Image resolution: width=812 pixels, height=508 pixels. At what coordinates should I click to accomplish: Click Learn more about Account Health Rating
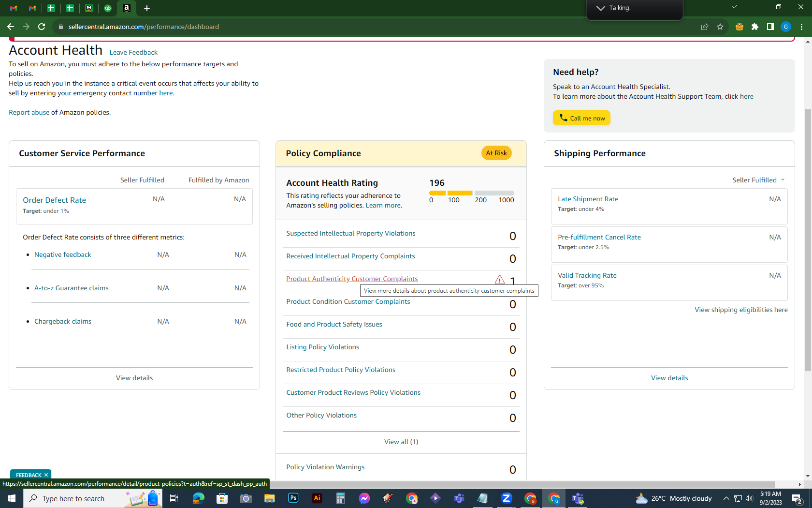383,205
